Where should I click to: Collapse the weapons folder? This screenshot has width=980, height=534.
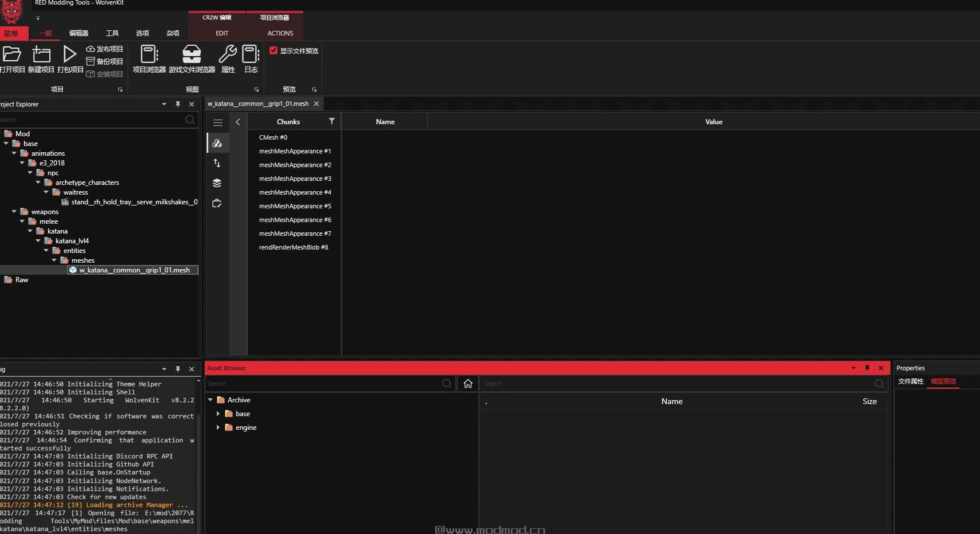coord(14,212)
